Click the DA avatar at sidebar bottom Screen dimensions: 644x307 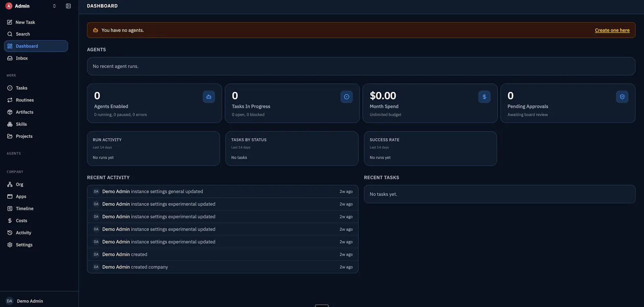(9, 301)
